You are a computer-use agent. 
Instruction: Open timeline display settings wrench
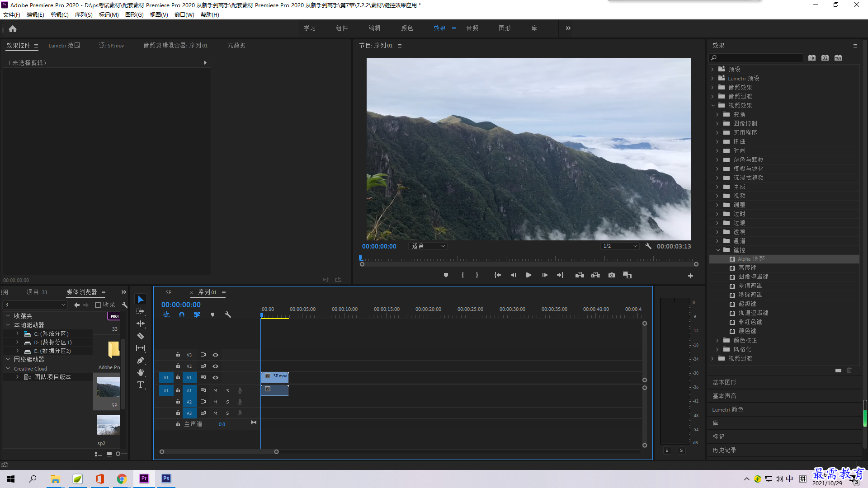click(x=228, y=314)
